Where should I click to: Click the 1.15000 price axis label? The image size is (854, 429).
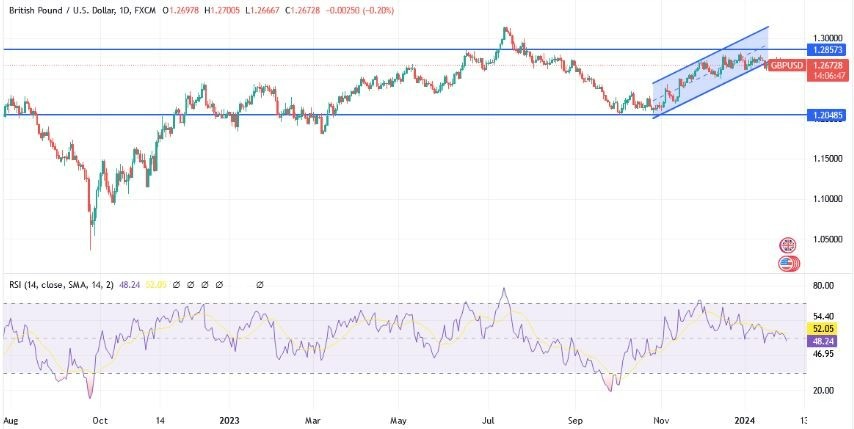tap(827, 158)
